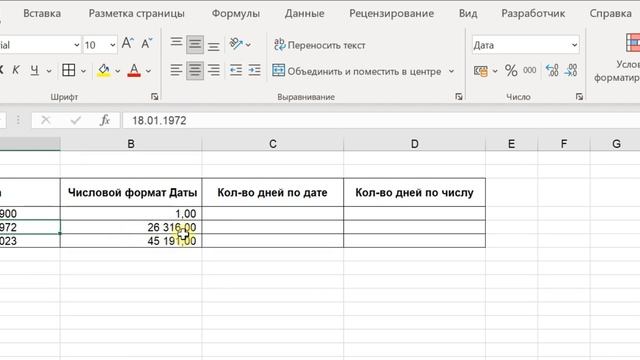Apply percent style format
640x360 pixels.
click(511, 71)
